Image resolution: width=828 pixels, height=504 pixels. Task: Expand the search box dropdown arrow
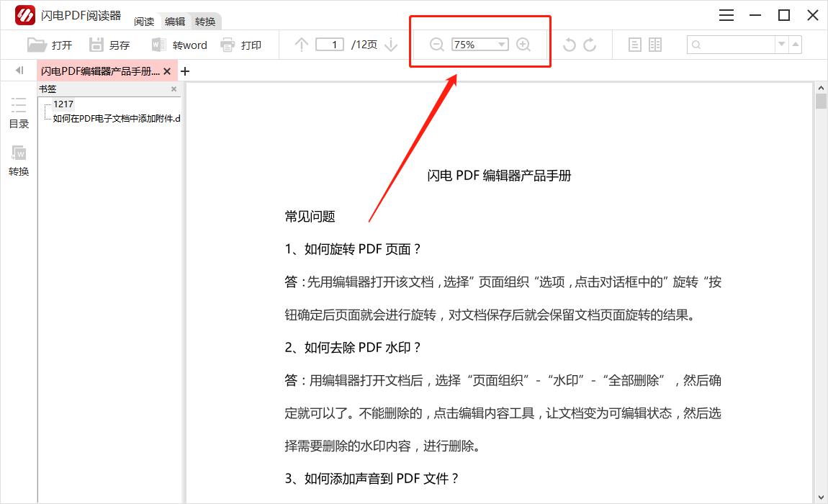(x=781, y=45)
